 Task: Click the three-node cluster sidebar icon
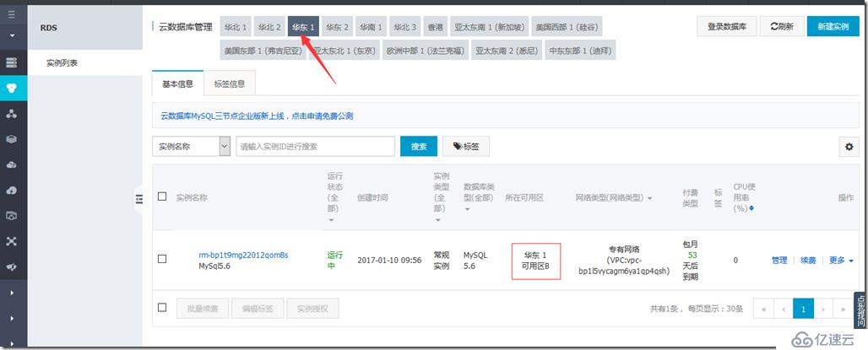pyautogui.click(x=11, y=114)
